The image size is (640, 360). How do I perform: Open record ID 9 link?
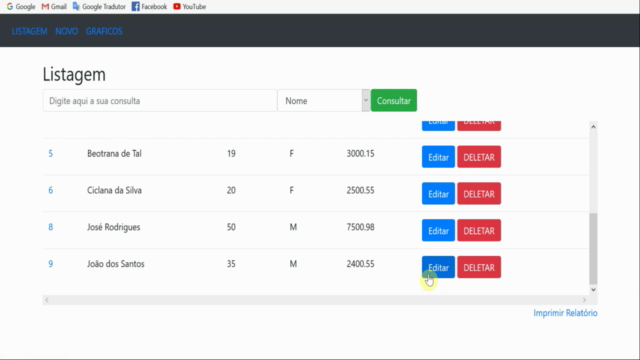[51, 264]
